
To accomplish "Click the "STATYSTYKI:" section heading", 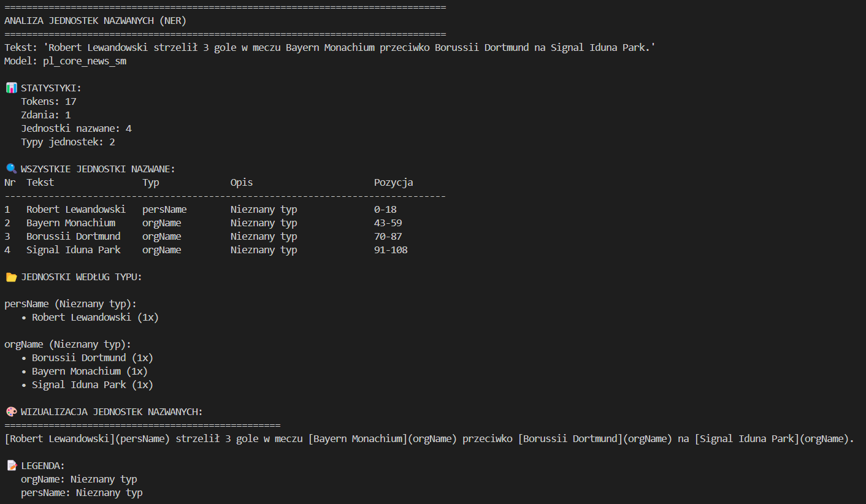I will click(x=51, y=88).
